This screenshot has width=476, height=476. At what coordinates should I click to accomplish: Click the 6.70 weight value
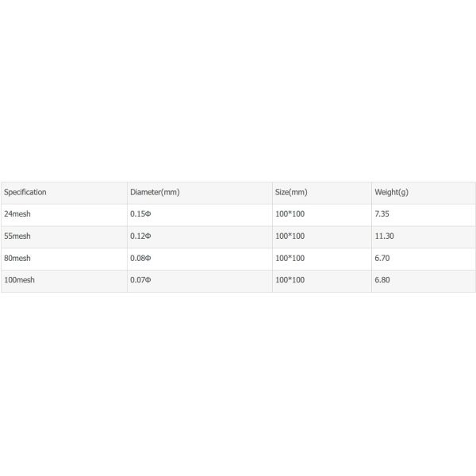pyautogui.click(x=382, y=259)
